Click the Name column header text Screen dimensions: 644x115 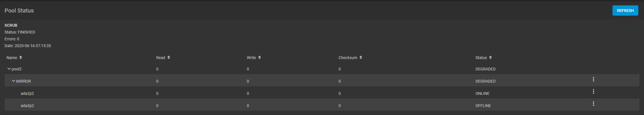12,58
